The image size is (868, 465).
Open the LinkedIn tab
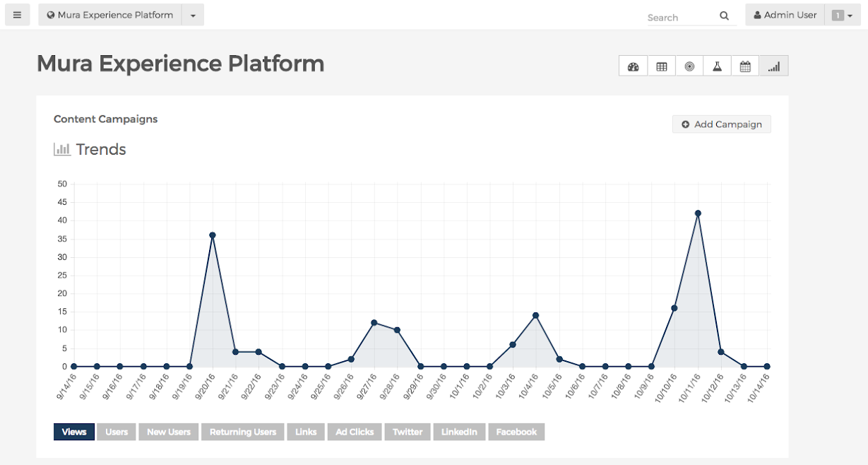(459, 432)
